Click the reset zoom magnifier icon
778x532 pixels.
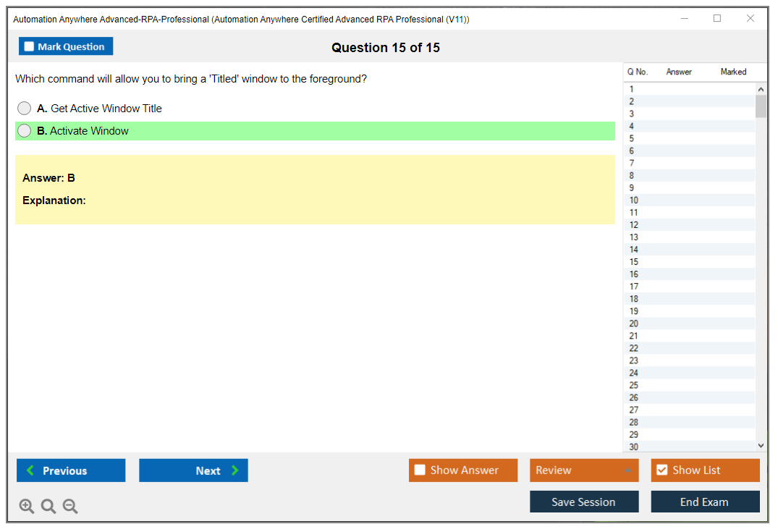[48, 507]
